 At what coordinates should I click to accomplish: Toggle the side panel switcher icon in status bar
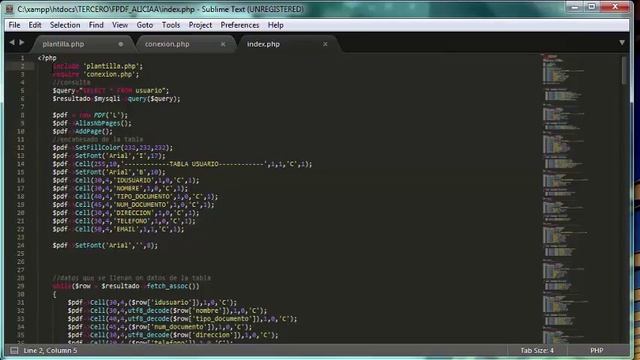(x=14, y=350)
